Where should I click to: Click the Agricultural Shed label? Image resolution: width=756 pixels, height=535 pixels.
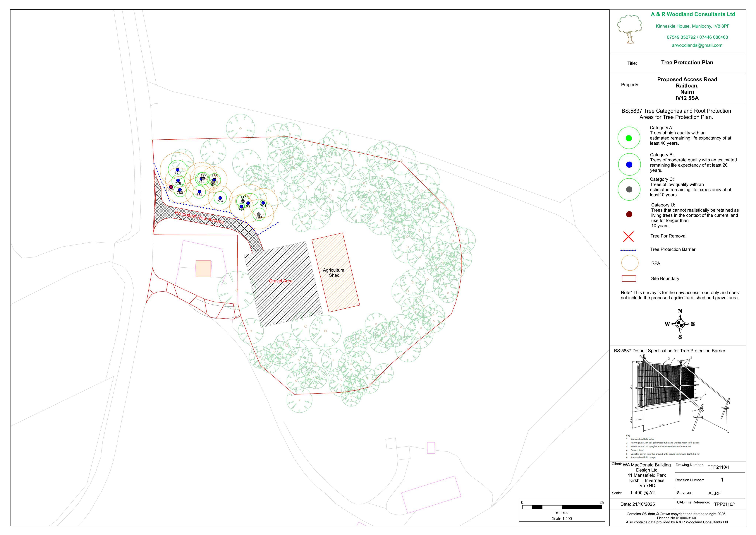pos(334,272)
